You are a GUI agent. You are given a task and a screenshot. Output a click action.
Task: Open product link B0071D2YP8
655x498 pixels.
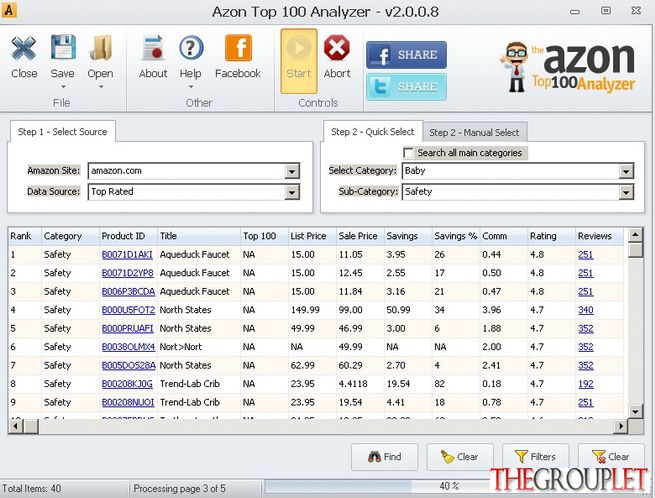(127, 273)
